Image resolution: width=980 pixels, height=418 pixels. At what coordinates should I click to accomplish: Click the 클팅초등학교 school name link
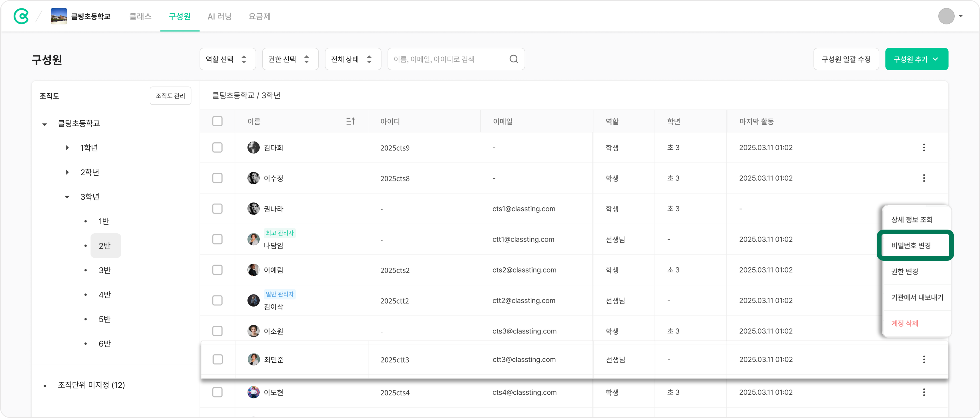(x=90, y=16)
